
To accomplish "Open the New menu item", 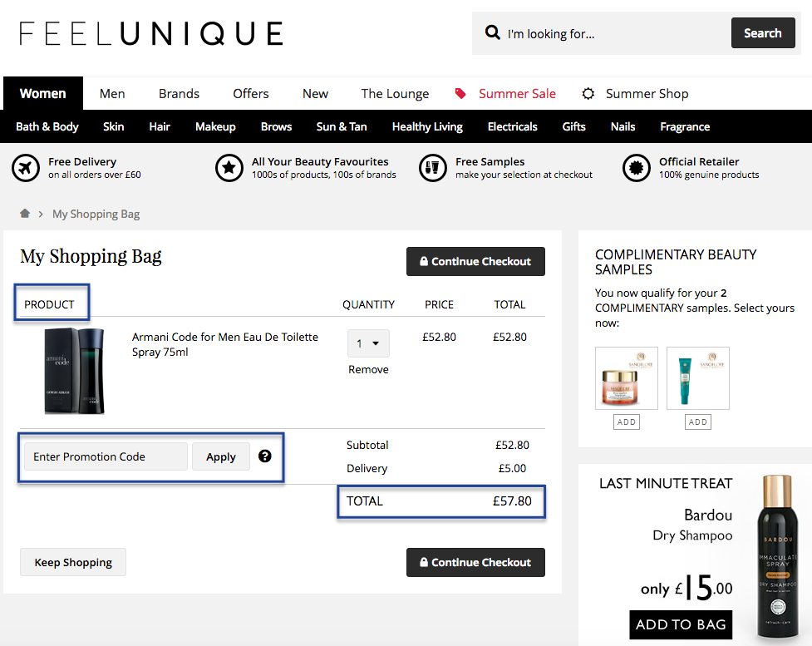I will 315,94.
